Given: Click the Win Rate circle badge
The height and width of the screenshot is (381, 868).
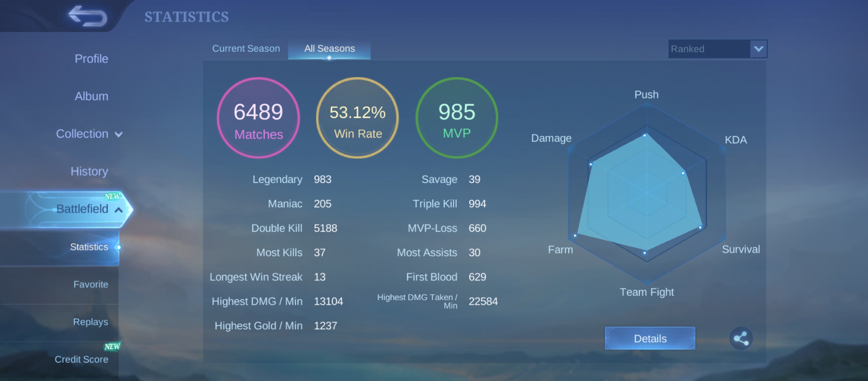Looking at the screenshot, I should click(357, 118).
